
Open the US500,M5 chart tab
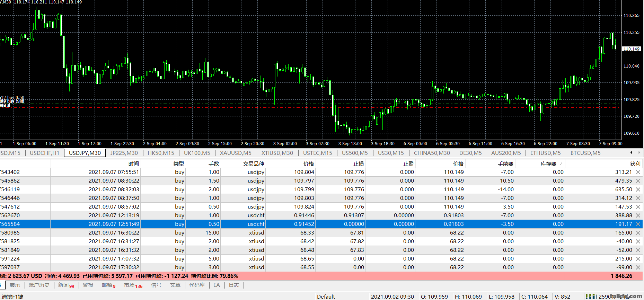(355, 153)
